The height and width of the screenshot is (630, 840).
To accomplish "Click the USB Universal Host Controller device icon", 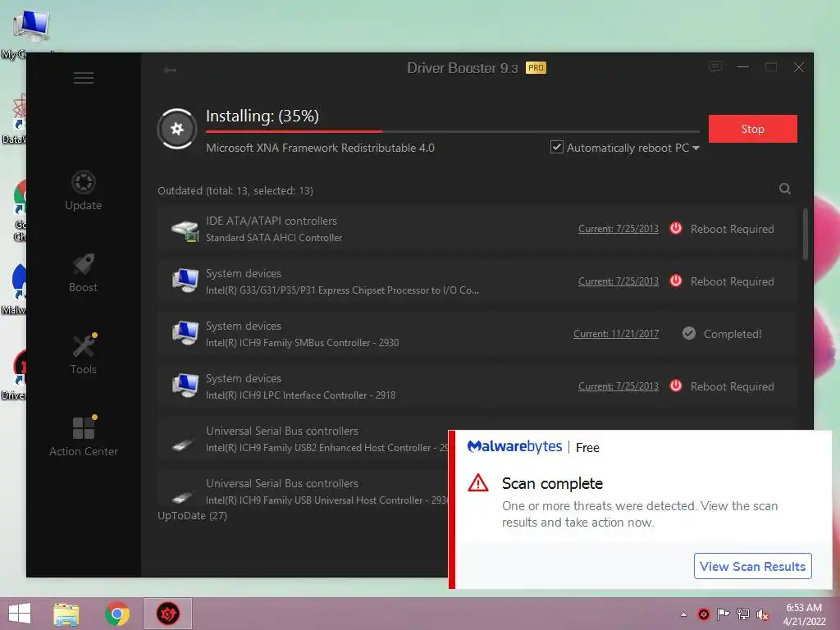I will click(x=184, y=496).
